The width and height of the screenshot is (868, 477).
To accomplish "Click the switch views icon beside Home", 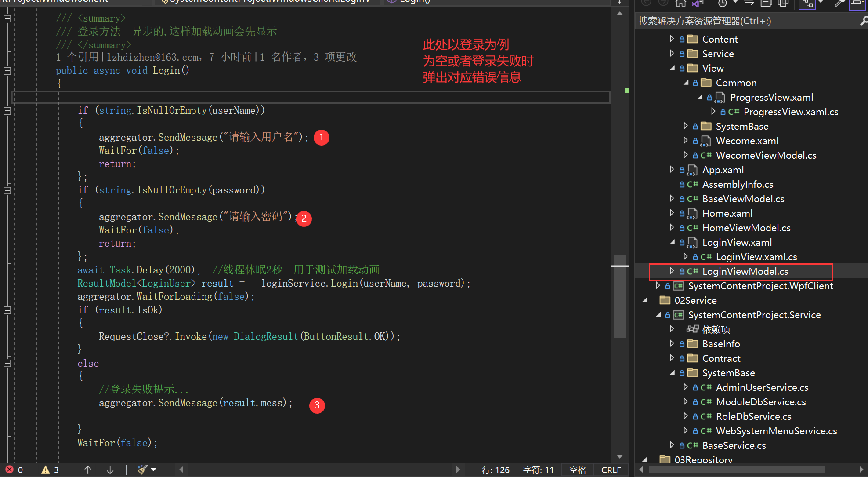I will (698, 4).
